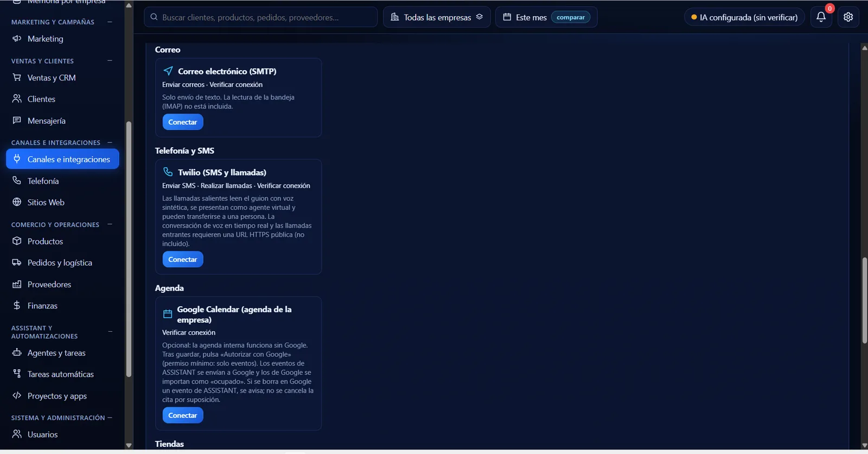Viewport: 868px width, 454px height.
Task: Click the search magnifier icon
Action: [x=154, y=17]
